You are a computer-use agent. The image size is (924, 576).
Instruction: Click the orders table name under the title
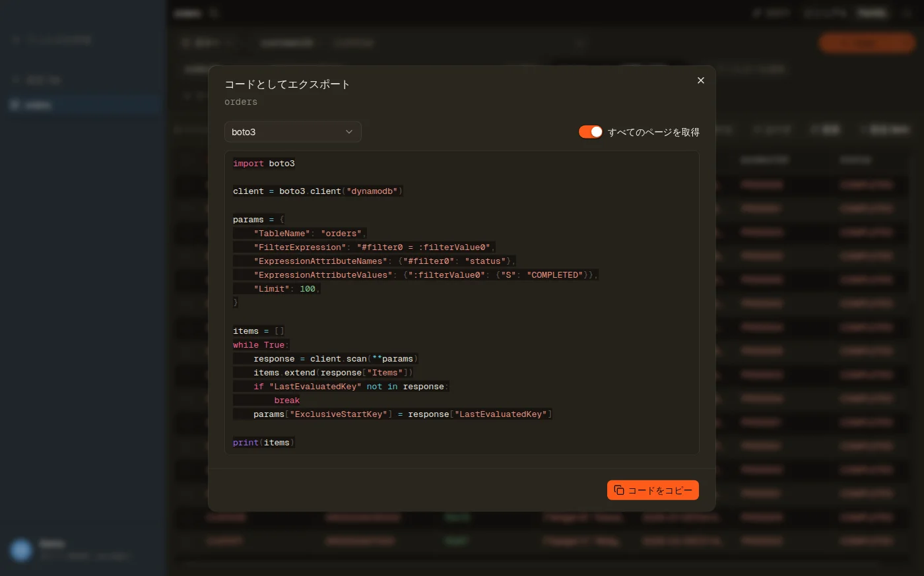pos(241,102)
